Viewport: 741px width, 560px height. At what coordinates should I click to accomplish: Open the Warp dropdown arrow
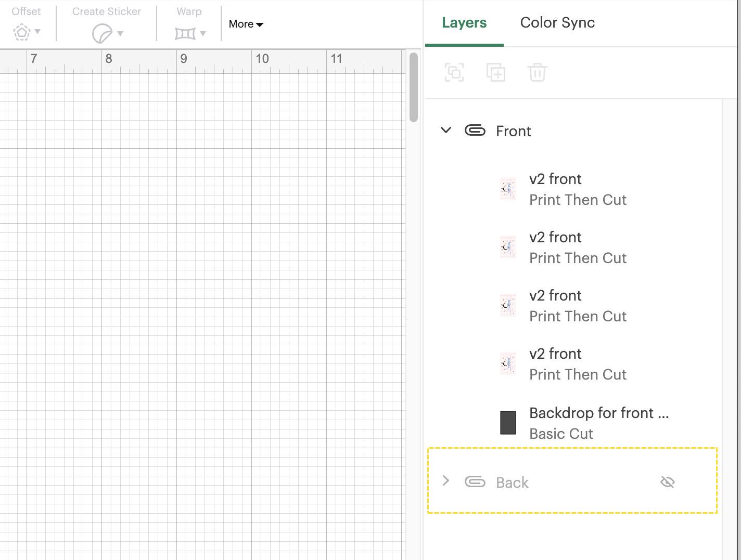pos(203,34)
